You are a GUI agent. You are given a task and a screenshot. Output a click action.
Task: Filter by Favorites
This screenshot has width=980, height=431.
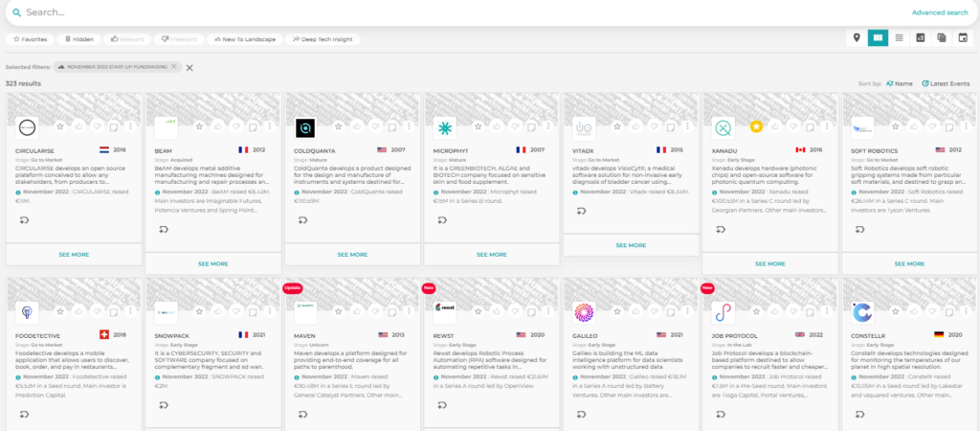click(x=30, y=39)
